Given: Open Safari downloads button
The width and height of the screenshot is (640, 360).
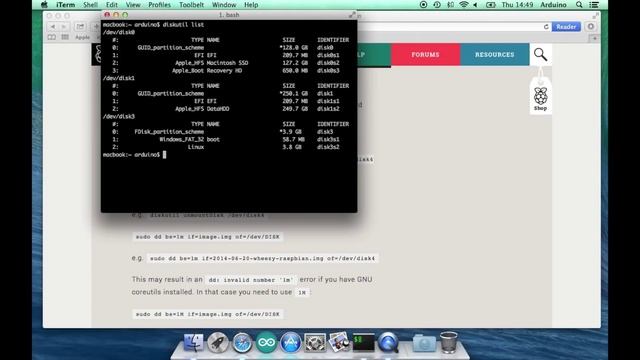Looking at the screenshot, I should (x=591, y=27).
